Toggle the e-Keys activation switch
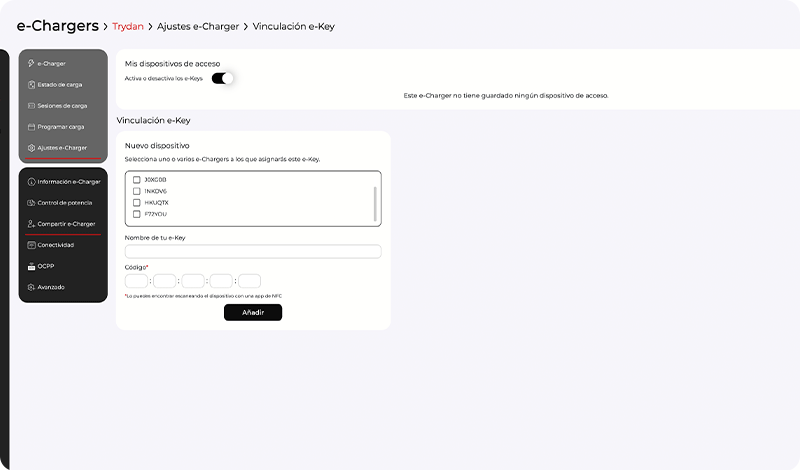 tap(222, 78)
